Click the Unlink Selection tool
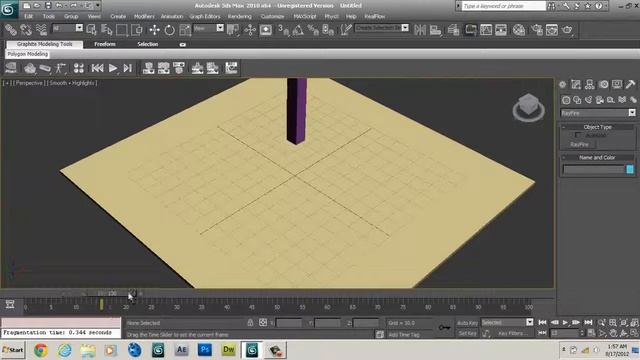Screen dimensions: 640x360 26,30
